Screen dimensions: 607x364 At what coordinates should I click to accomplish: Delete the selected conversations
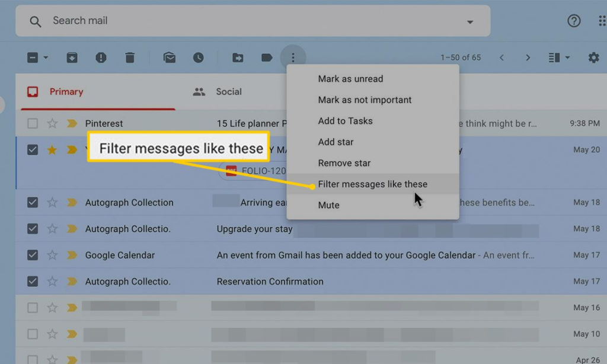click(130, 58)
